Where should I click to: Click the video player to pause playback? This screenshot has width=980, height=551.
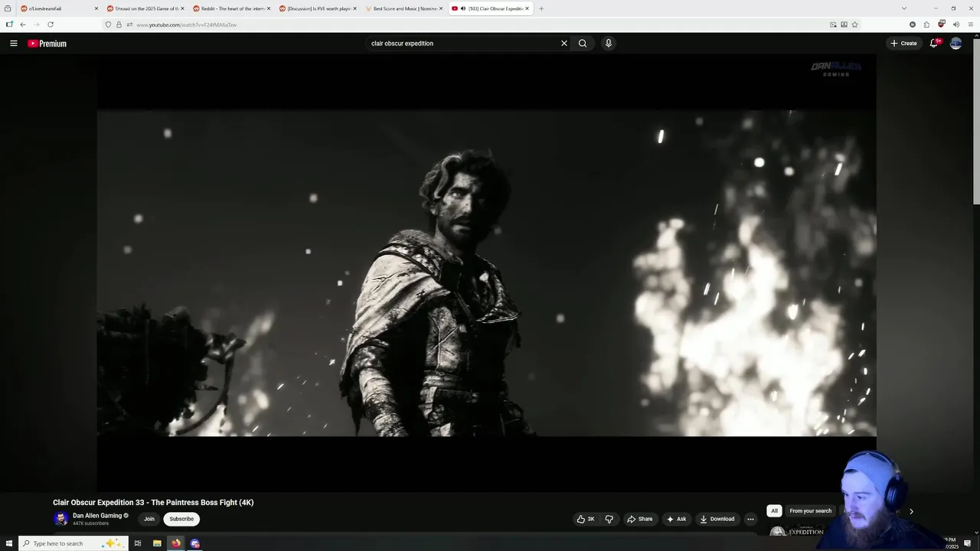[486, 272]
